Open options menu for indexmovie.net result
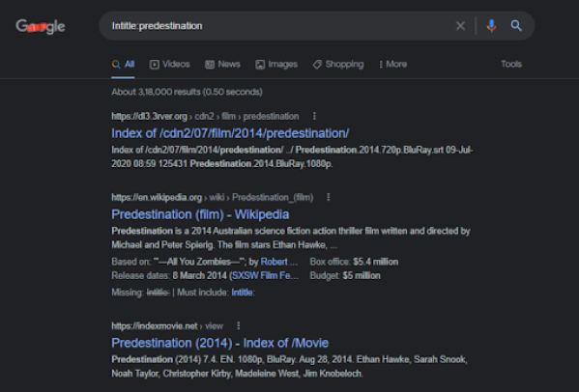 click(x=239, y=325)
